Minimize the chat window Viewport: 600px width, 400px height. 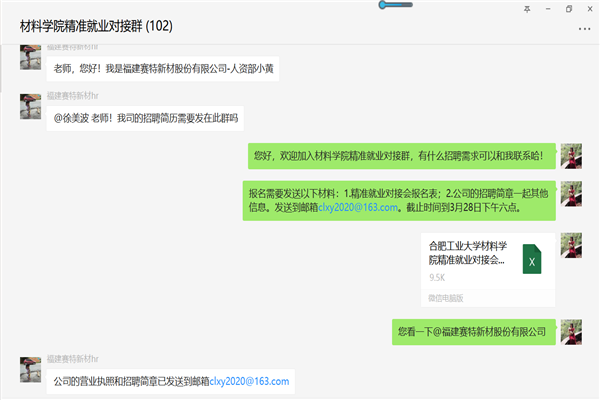pos(548,8)
